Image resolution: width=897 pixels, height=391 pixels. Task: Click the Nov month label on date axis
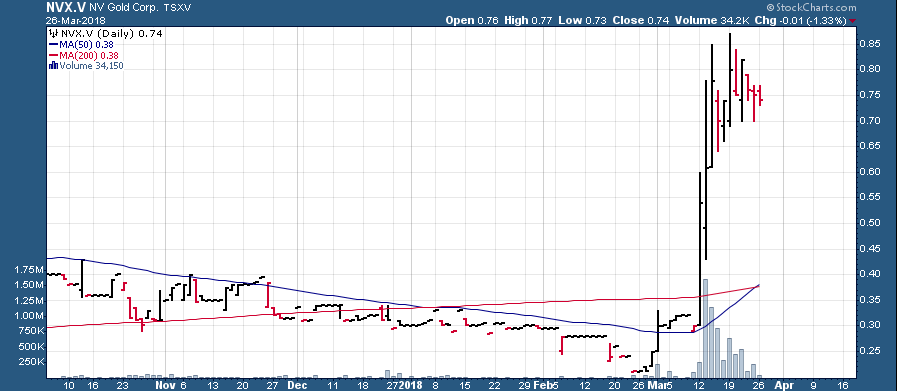coord(164,385)
